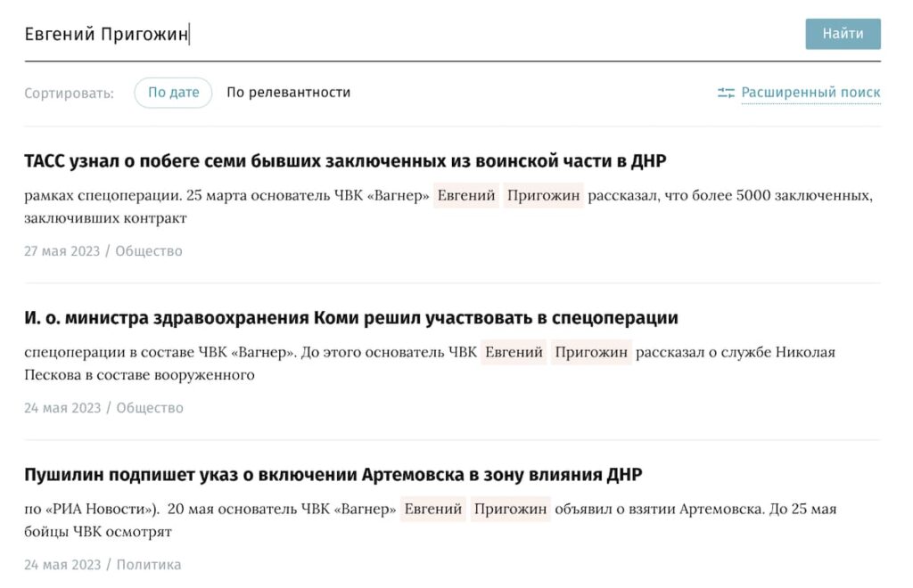Sort results with the По дате option

point(173,93)
